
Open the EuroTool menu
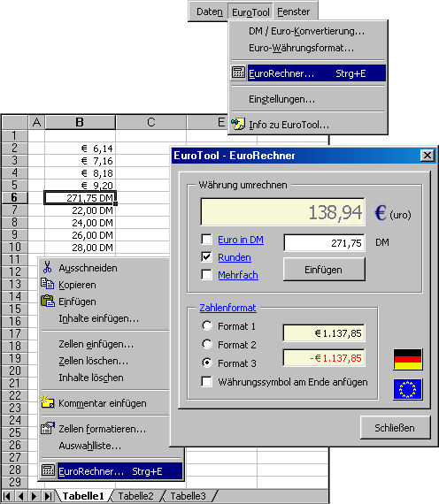[x=250, y=12]
